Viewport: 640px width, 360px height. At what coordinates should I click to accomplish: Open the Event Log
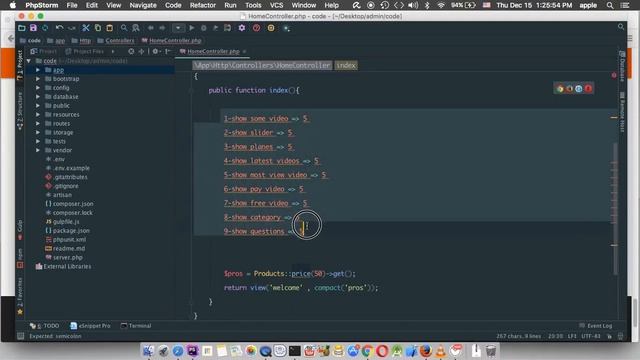pos(596,326)
